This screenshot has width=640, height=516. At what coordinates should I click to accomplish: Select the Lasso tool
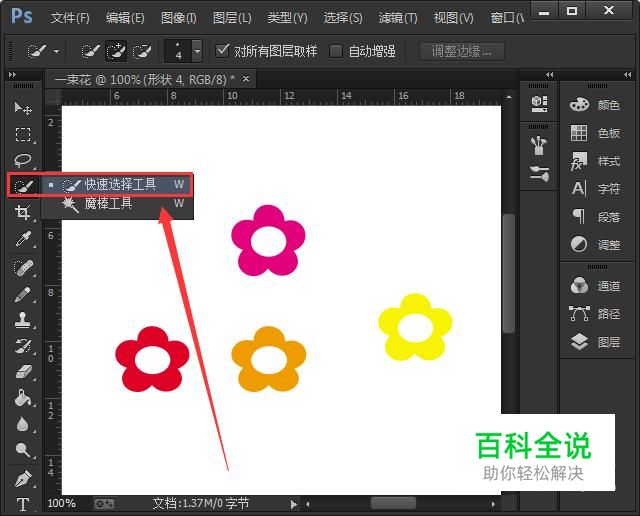pyautogui.click(x=23, y=160)
